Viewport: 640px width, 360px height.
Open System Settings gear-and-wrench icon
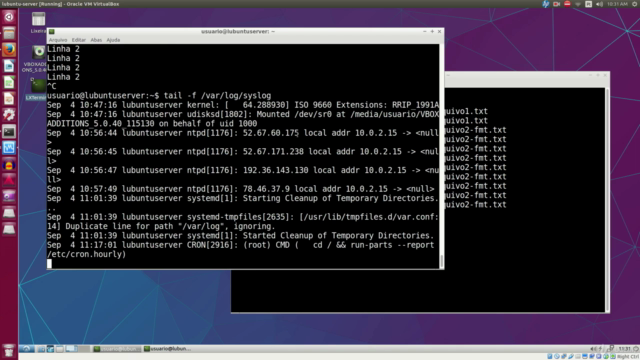9,115
